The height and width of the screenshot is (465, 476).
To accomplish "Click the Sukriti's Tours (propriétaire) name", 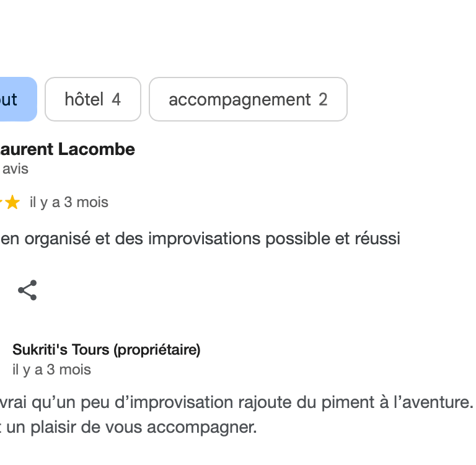I will [x=106, y=350].
